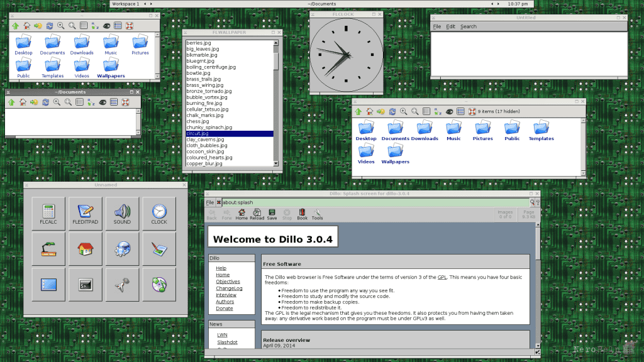Select copper_blur.jpg in the wallpaper list
The height and width of the screenshot is (362, 644).
tap(230, 163)
